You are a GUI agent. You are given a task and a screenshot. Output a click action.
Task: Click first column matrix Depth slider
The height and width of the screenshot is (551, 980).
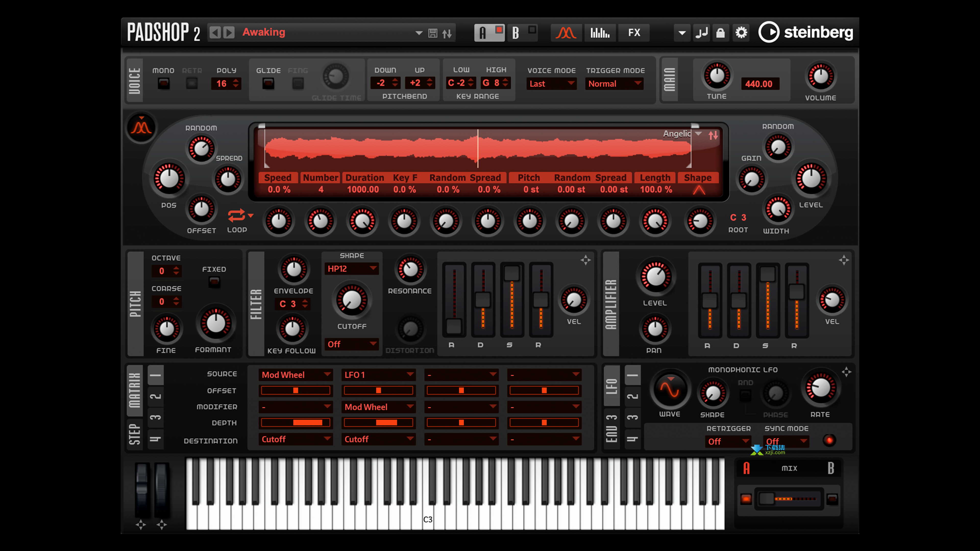(296, 422)
